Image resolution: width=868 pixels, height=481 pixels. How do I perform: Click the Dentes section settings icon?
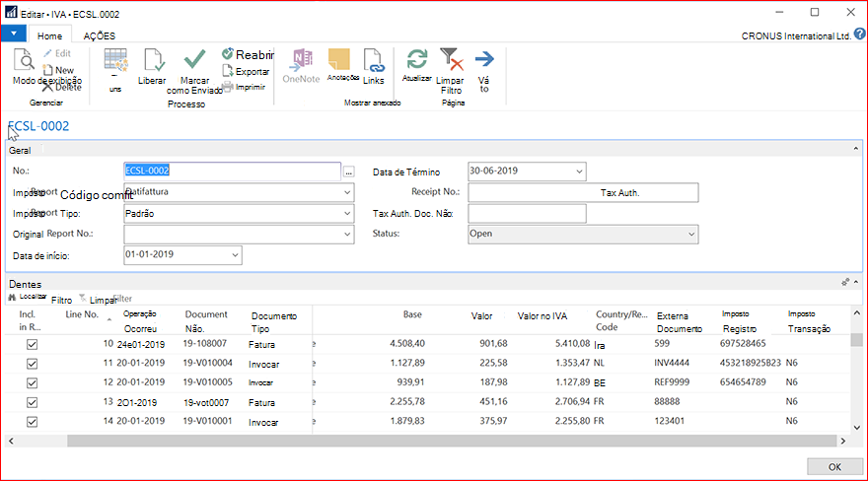(845, 283)
